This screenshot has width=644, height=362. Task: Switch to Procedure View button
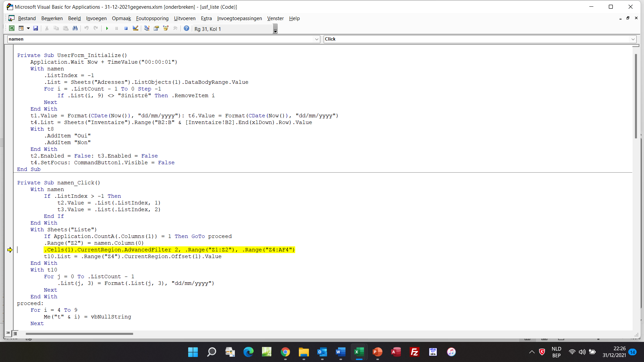coord(8,334)
